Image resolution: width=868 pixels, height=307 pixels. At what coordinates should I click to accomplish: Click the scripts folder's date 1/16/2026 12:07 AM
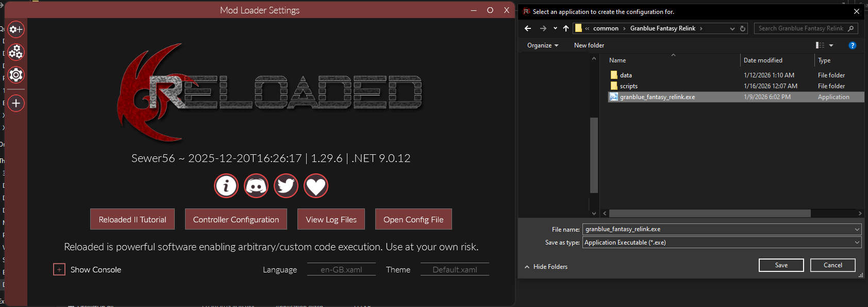(x=770, y=86)
